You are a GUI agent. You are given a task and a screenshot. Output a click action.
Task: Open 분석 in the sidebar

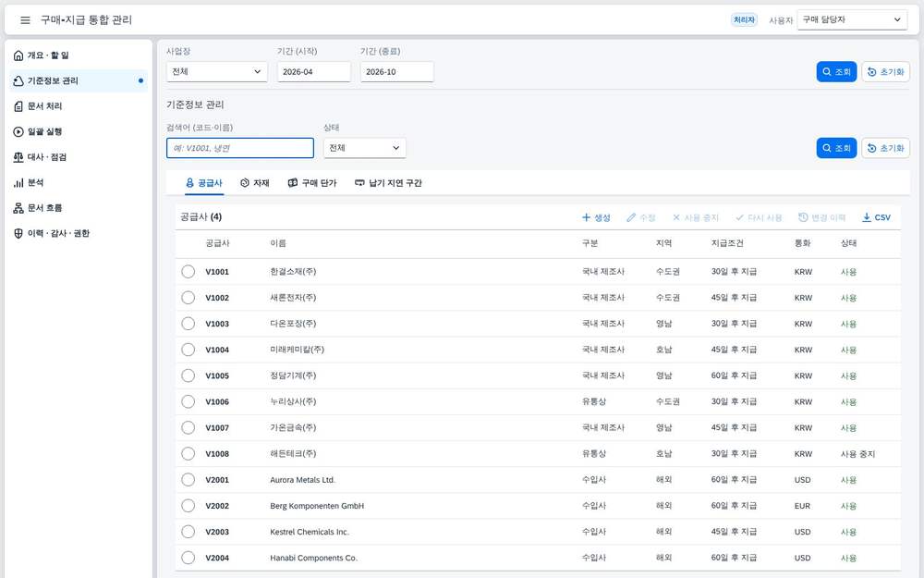pyautogui.click(x=79, y=182)
